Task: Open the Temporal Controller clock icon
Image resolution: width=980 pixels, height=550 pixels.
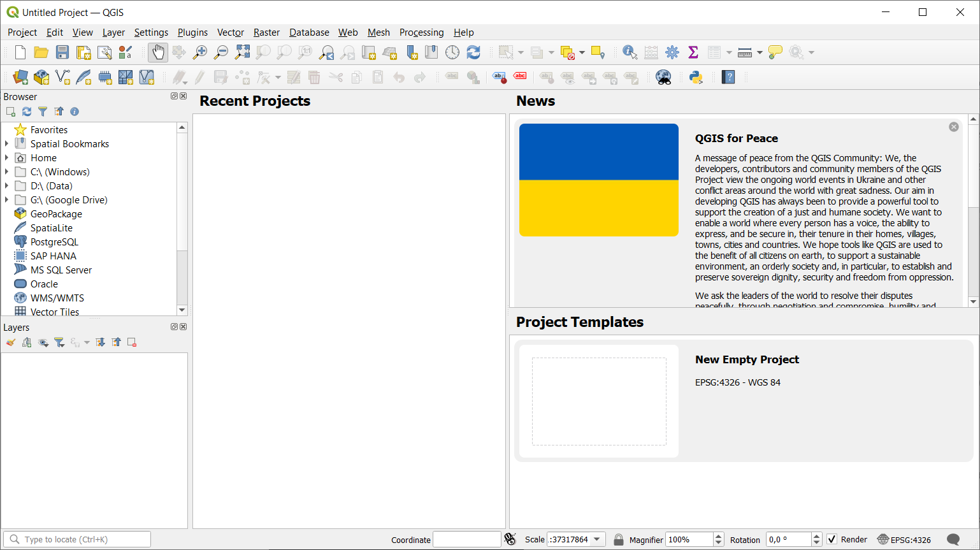Action: tap(452, 52)
